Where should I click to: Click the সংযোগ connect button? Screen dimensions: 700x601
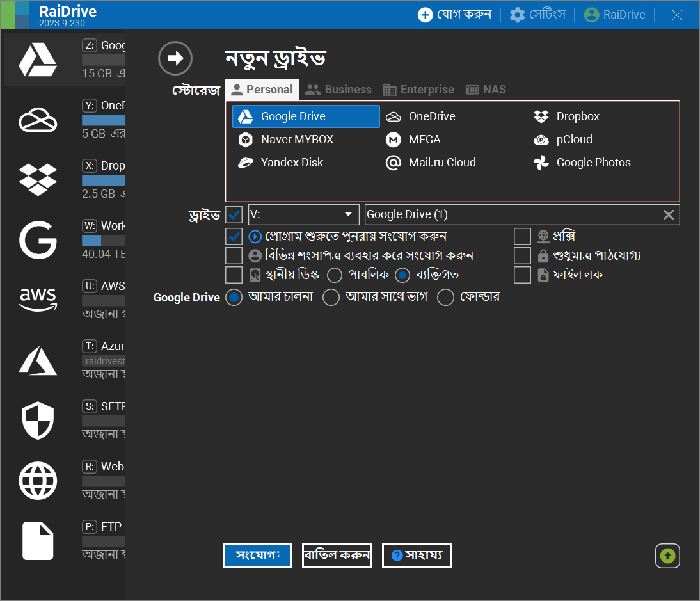point(258,556)
